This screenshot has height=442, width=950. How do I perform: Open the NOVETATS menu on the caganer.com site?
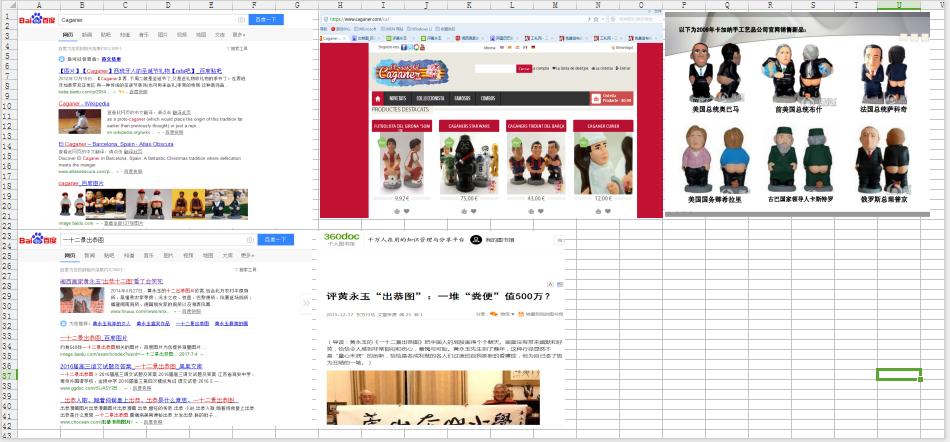398,98
